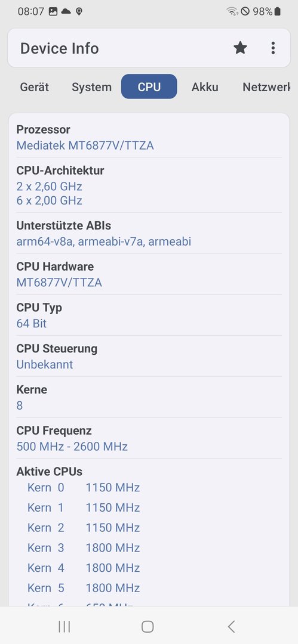
Task: Tap the Android back navigation button
Action: pyautogui.click(x=231, y=626)
